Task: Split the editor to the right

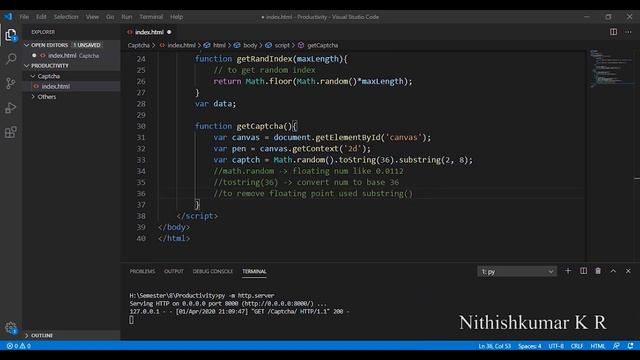Action: point(613,32)
